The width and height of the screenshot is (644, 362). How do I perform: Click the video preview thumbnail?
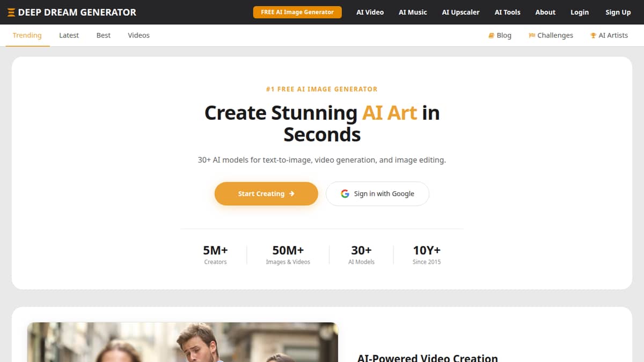tap(182, 342)
